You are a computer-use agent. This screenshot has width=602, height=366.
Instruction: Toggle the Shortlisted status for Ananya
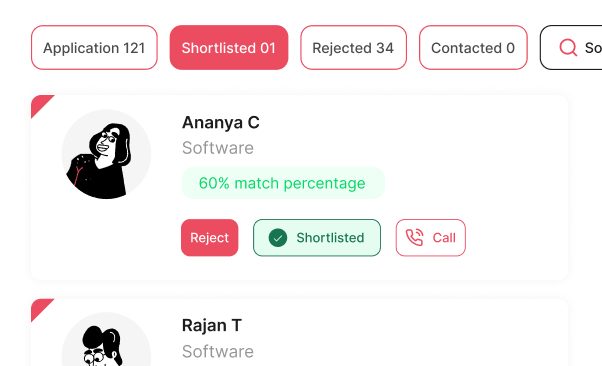[x=317, y=238]
